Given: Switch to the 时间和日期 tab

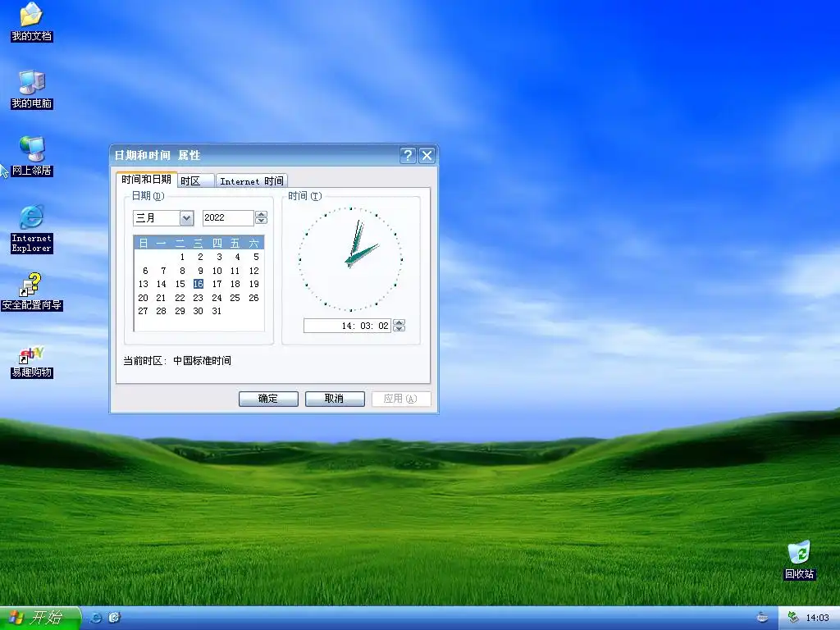Looking at the screenshot, I should click(x=146, y=180).
